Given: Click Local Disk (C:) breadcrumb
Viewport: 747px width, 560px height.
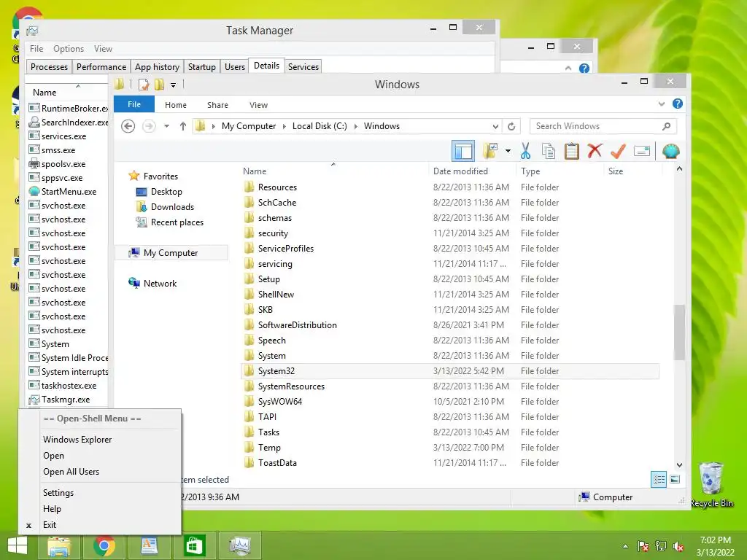Looking at the screenshot, I should point(320,126).
